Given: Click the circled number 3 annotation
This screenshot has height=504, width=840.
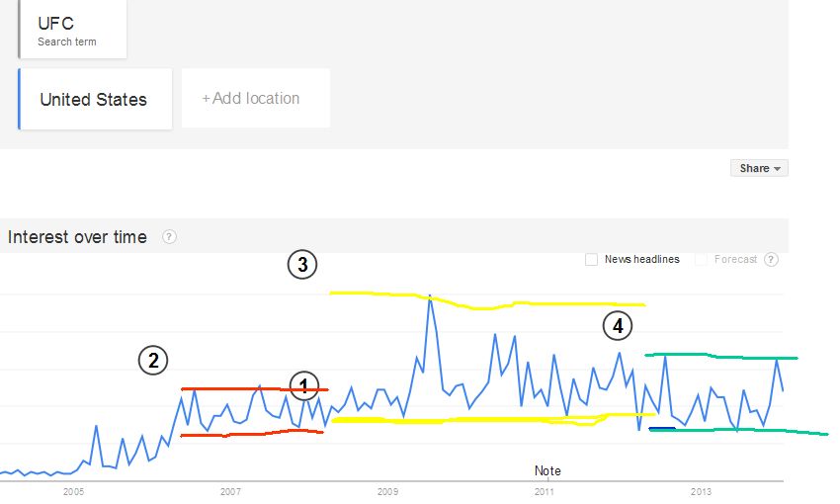Looking at the screenshot, I should [301, 264].
